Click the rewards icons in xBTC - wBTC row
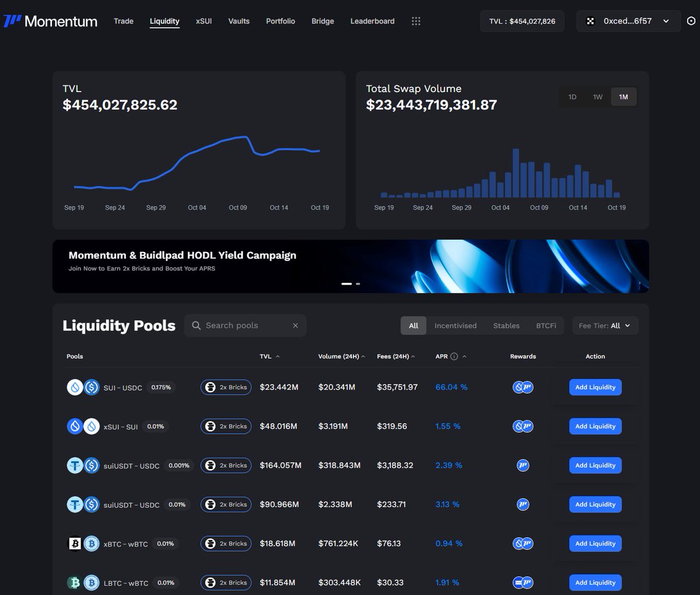Screen dimensions: 700x595 click(523, 544)
